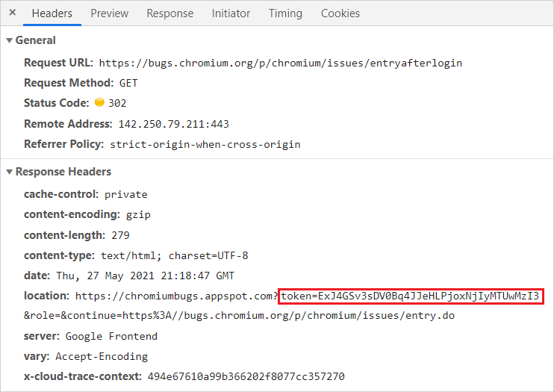Collapse the General section
554x392 pixels.
10,40
